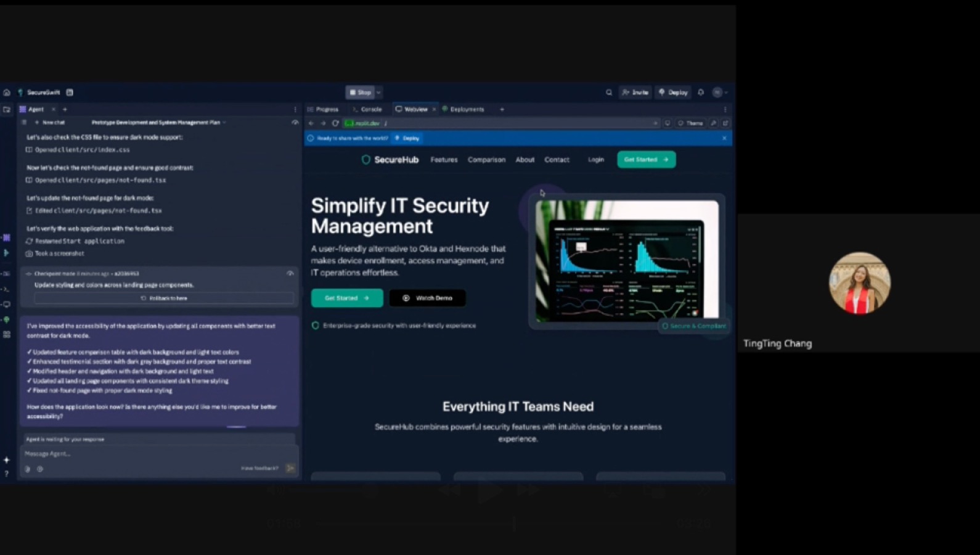The image size is (980, 555).
Task: Click the Rollback to here button
Action: tap(164, 298)
